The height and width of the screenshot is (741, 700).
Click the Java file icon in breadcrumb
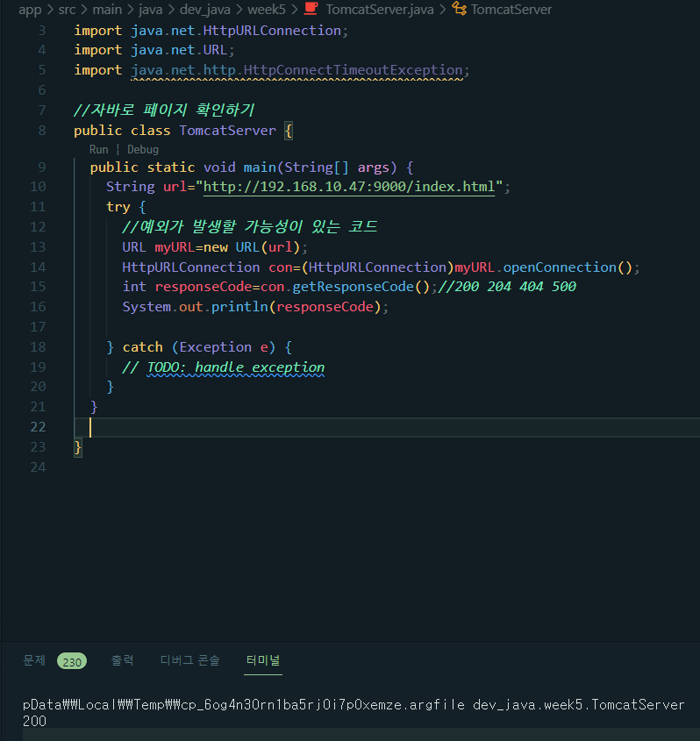[x=311, y=9]
